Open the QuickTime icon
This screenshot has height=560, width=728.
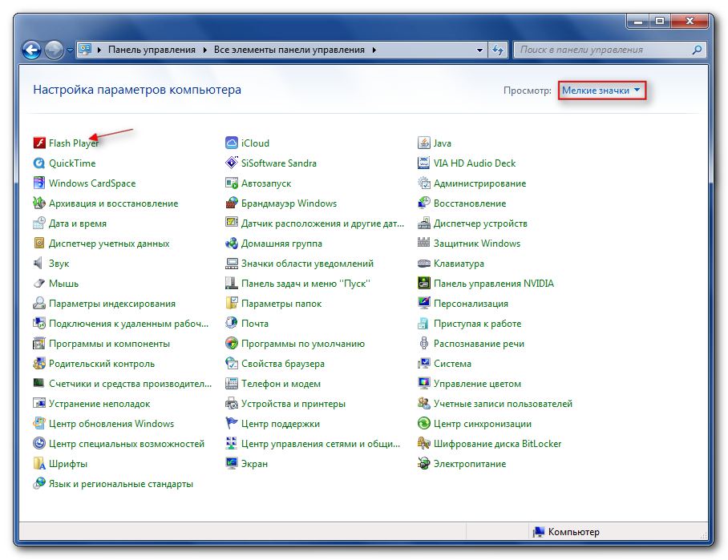[39, 163]
